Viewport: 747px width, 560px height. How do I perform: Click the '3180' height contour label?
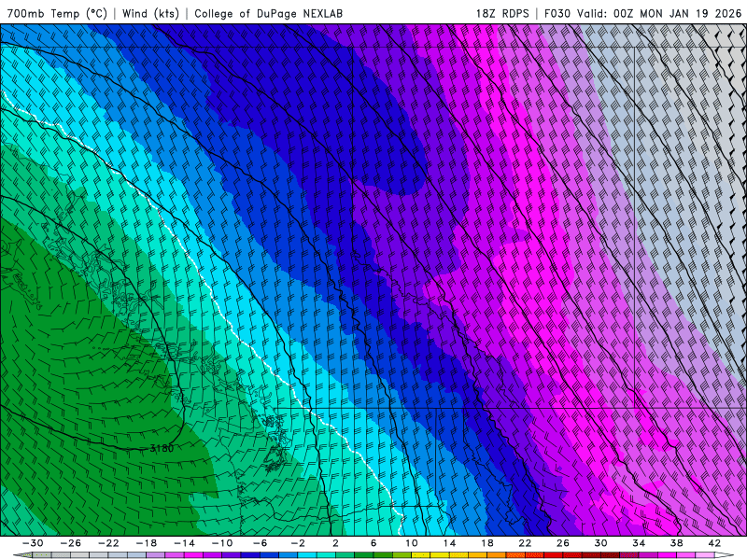(x=162, y=448)
